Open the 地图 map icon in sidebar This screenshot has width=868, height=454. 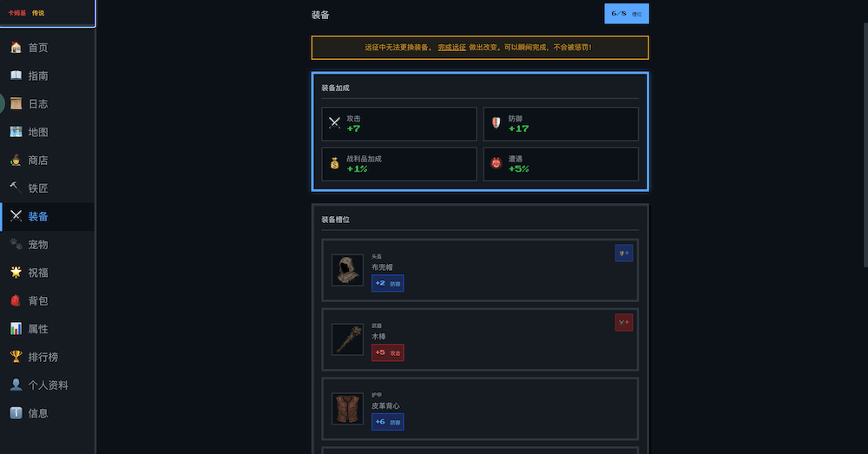(x=16, y=132)
